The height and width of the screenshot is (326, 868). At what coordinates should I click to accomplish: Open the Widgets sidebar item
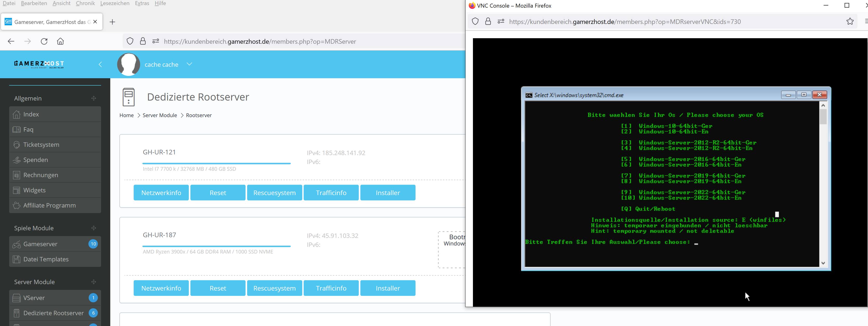[55, 190]
